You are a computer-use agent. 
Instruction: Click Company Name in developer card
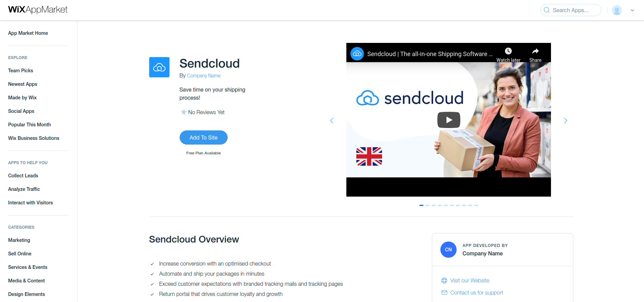click(x=483, y=253)
